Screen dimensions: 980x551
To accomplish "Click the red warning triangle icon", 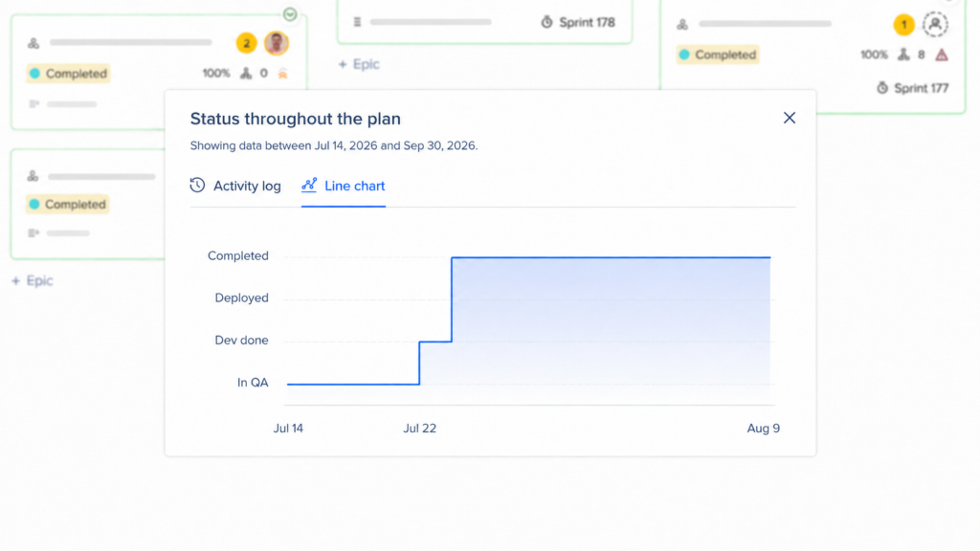I will pos(942,55).
